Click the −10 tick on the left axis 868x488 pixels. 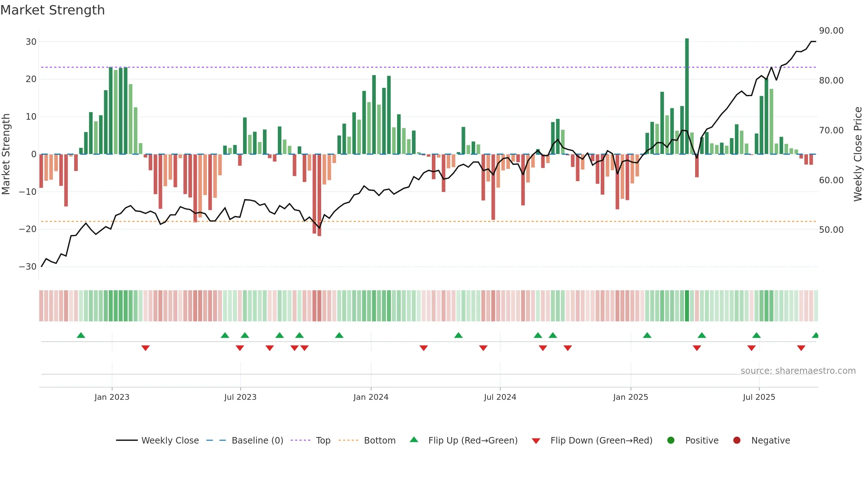(x=28, y=192)
